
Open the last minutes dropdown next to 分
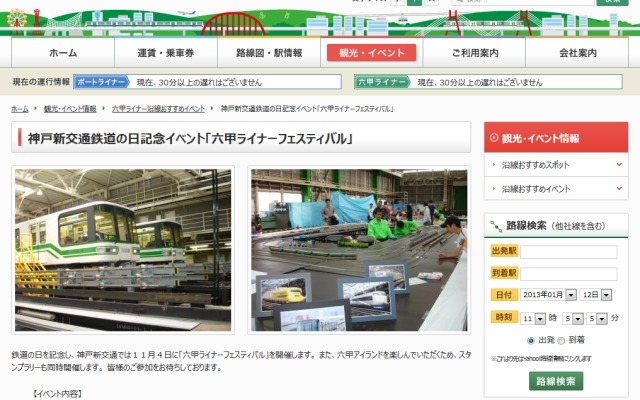pos(597,318)
